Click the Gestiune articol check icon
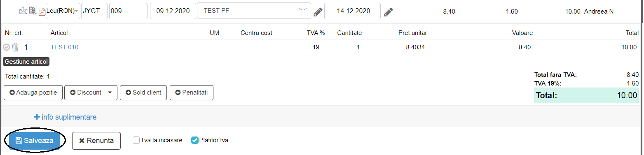This screenshot has width=644, height=155. pos(6,47)
